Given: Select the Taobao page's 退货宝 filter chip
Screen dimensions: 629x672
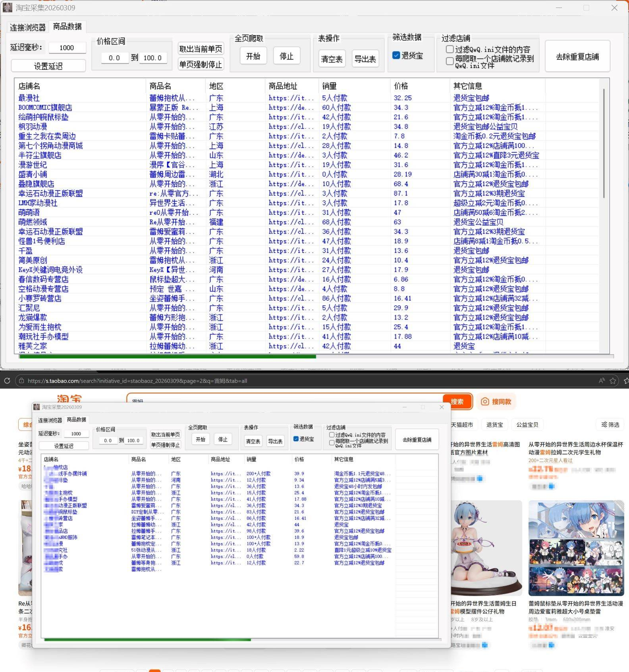Looking at the screenshot, I should pos(495,424).
